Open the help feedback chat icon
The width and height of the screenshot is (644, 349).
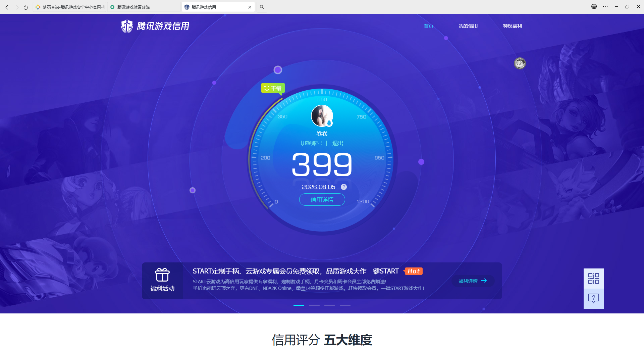(594, 298)
